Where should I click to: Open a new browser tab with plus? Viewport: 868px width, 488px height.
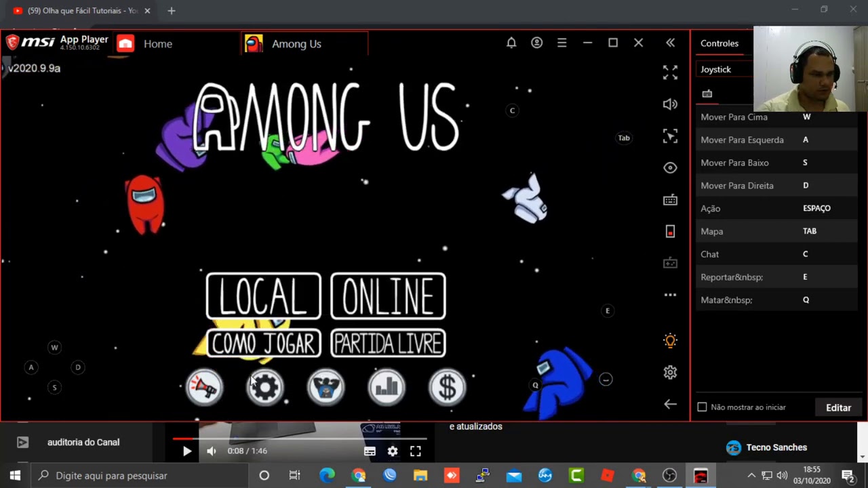(x=171, y=11)
